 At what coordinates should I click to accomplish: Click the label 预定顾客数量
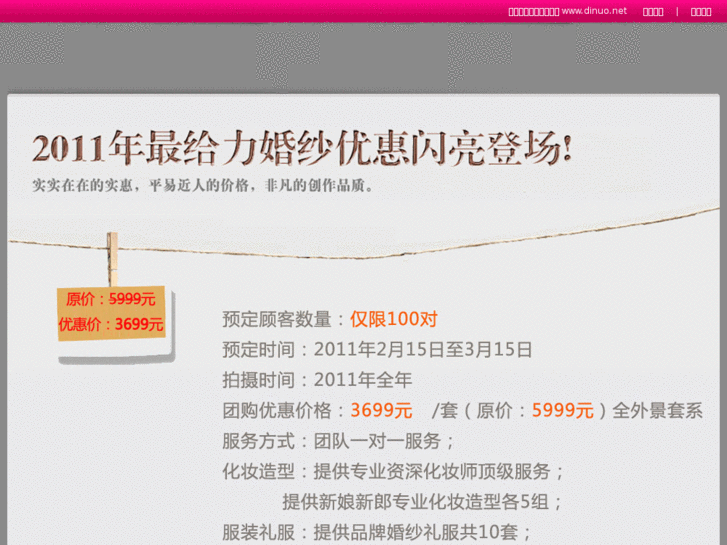(277, 319)
